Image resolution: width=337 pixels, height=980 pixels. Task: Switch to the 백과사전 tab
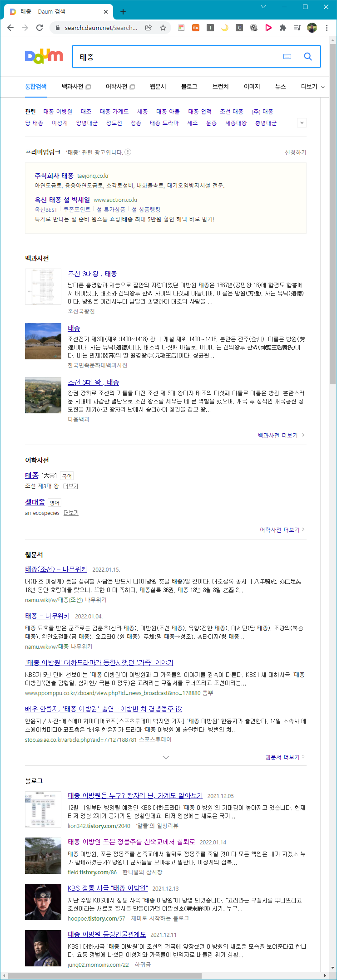pos(73,86)
